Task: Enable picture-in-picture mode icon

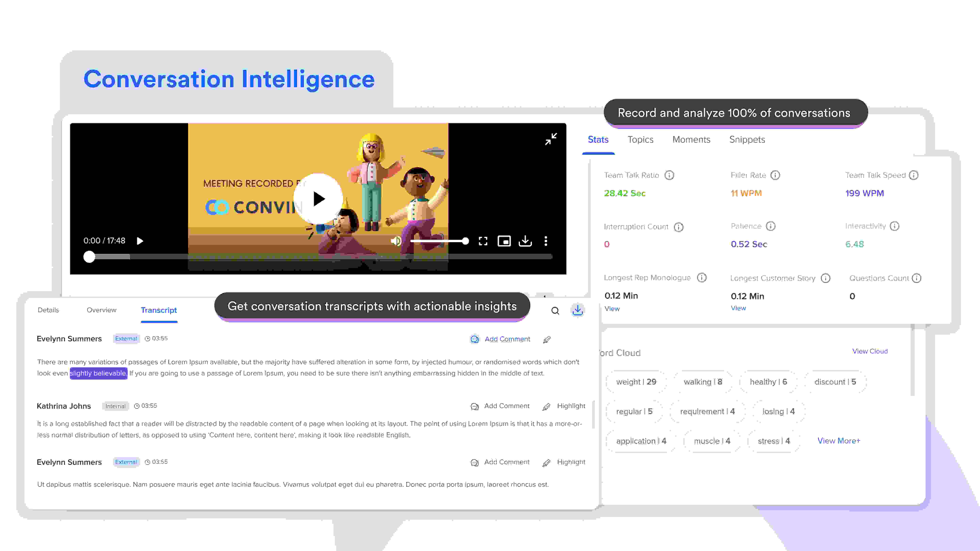Action: (504, 241)
